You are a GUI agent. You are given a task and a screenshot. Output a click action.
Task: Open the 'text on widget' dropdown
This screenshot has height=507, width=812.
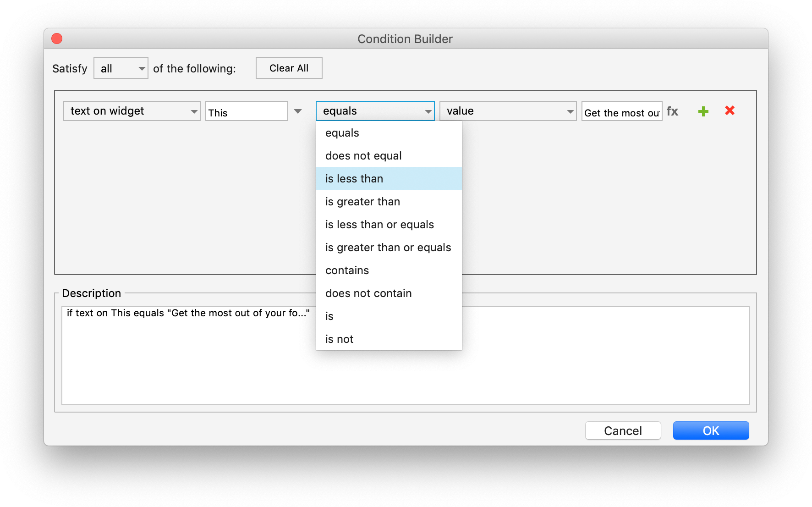[132, 111]
